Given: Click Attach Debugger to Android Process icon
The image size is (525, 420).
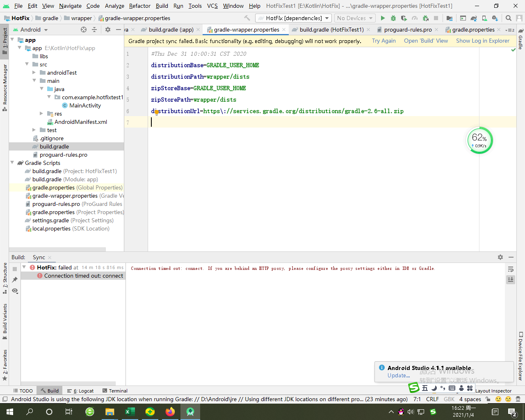Looking at the screenshot, I should 425,18.
